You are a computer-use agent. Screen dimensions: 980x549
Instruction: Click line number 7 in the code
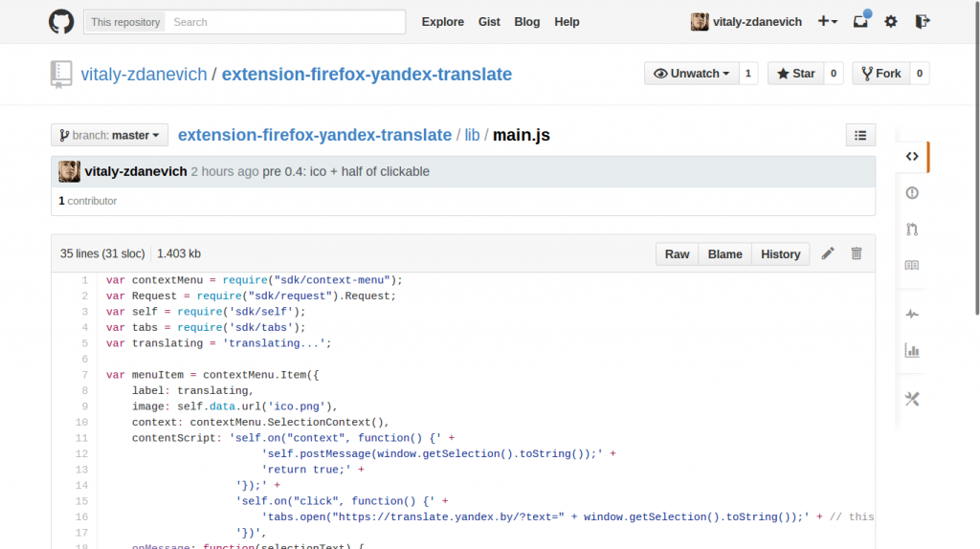[84, 375]
